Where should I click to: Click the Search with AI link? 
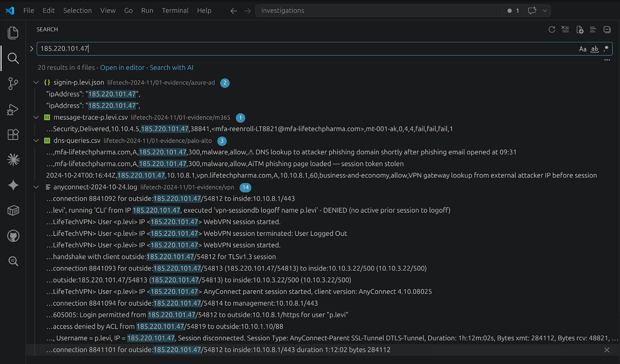pos(171,68)
